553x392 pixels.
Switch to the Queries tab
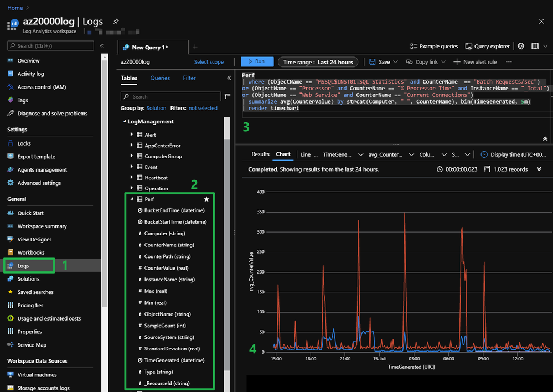tap(160, 78)
